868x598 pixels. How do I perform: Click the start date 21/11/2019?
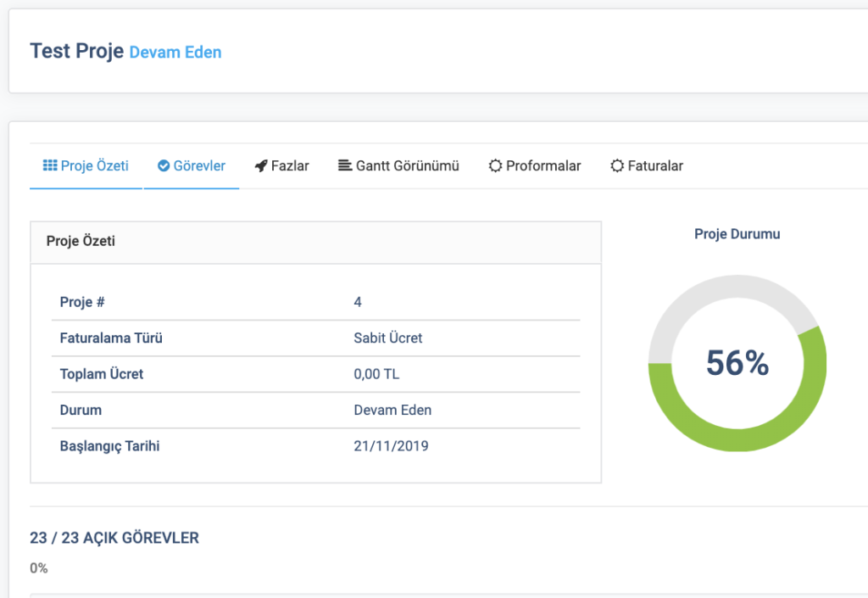(392, 445)
